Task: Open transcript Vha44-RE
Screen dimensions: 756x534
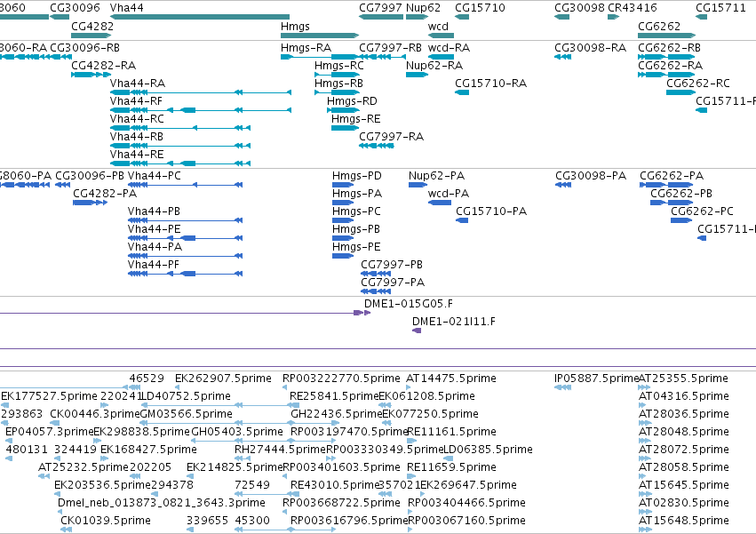Action: point(137,155)
